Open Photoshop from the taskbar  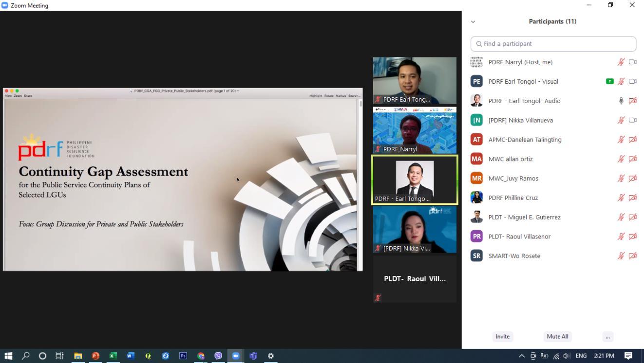click(183, 356)
